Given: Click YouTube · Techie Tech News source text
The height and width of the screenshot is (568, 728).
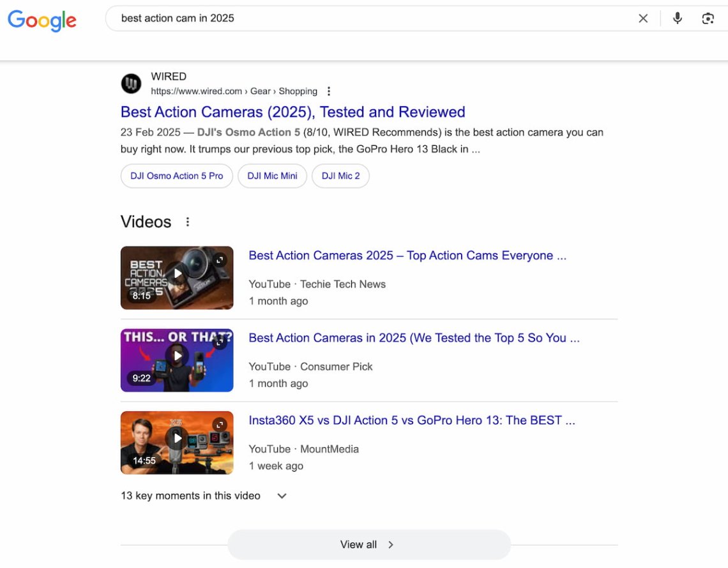Looking at the screenshot, I should [x=317, y=284].
